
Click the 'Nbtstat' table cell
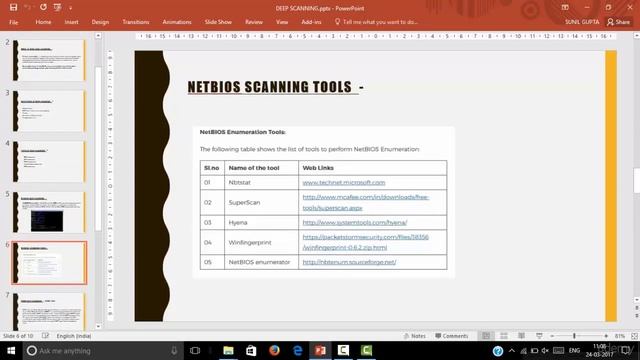tap(261, 182)
